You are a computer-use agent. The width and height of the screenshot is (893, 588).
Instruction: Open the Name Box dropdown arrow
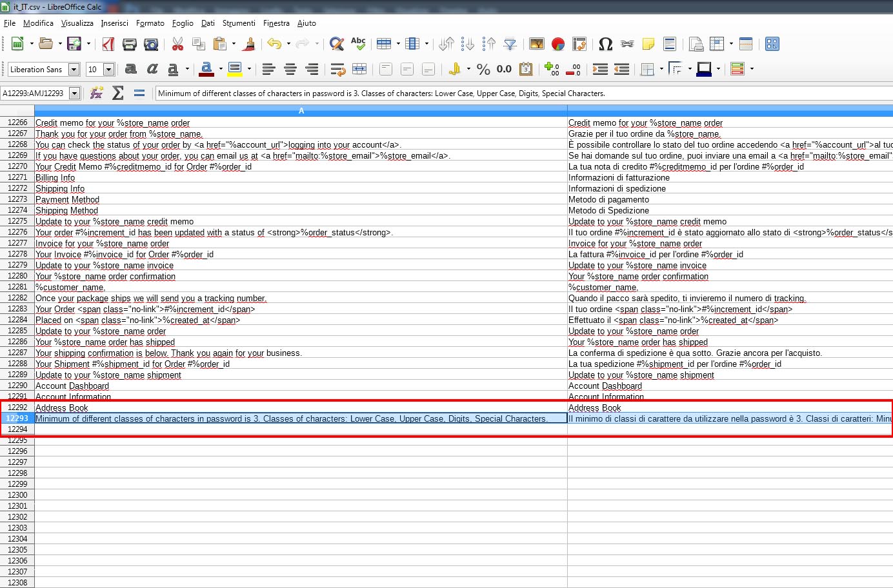click(75, 93)
